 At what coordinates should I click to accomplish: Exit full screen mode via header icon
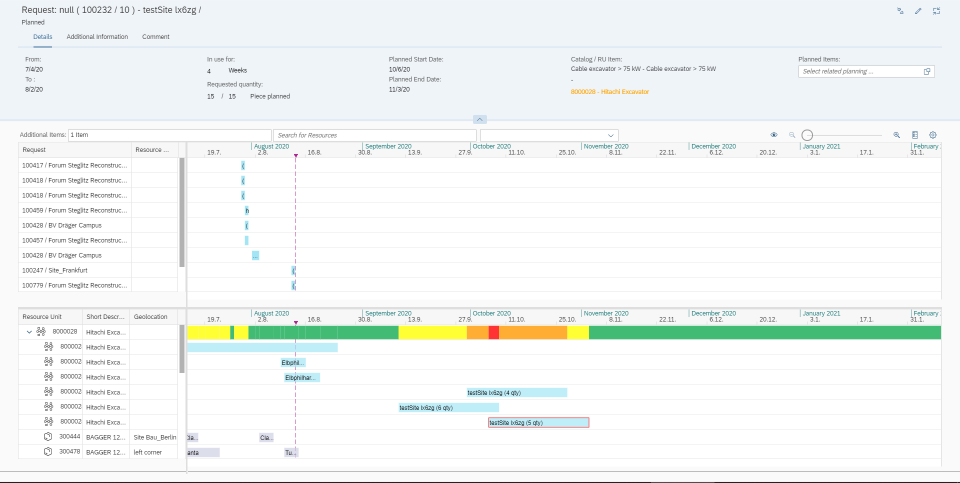(x=936, y=10)
